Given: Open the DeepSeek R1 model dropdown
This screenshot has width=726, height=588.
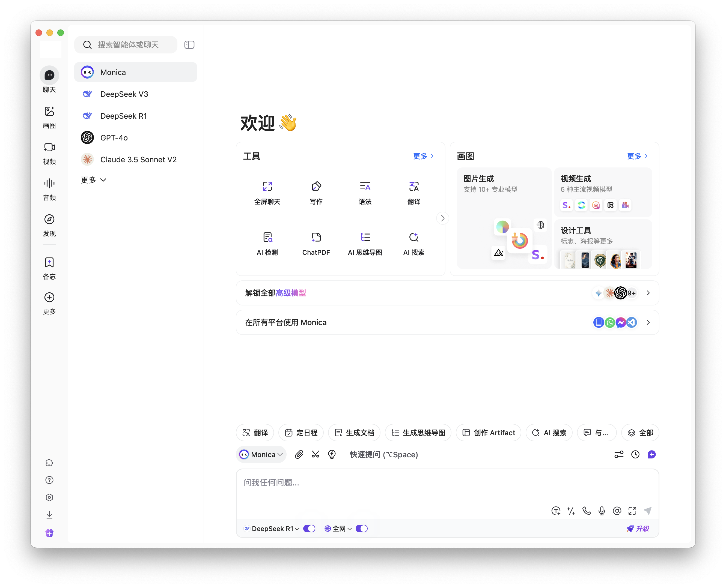Looking at the screenshot, I should click(272, 528).
